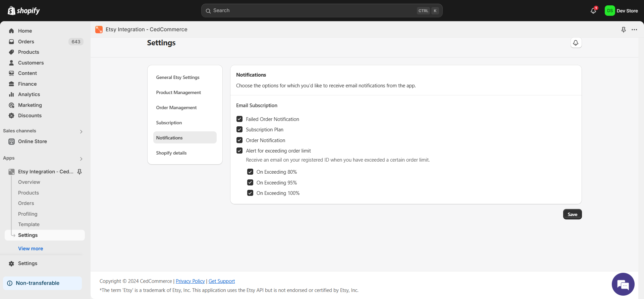The height and width of the screenshot is (299, 644).
Task: Toggle On Exceeding 80% checkbox
Action: point(250,172)
